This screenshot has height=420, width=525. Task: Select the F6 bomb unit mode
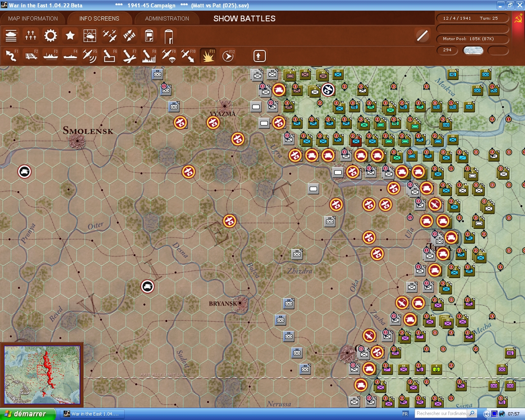pos(110,55)
